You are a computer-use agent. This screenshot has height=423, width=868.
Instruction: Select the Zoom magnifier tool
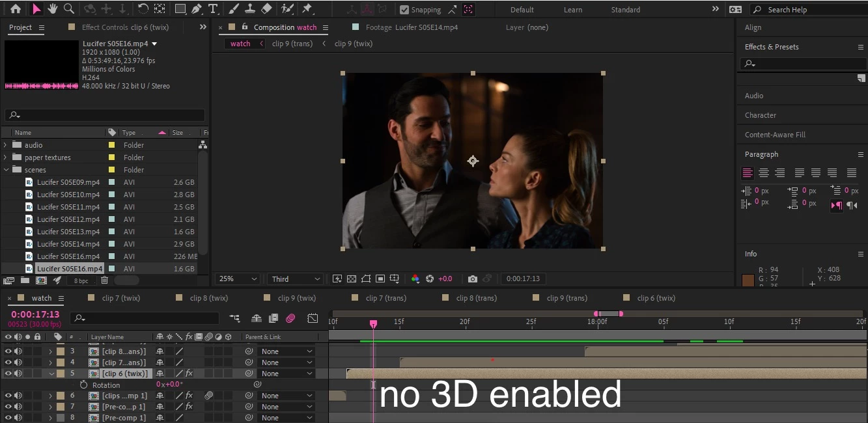(68, 9)
